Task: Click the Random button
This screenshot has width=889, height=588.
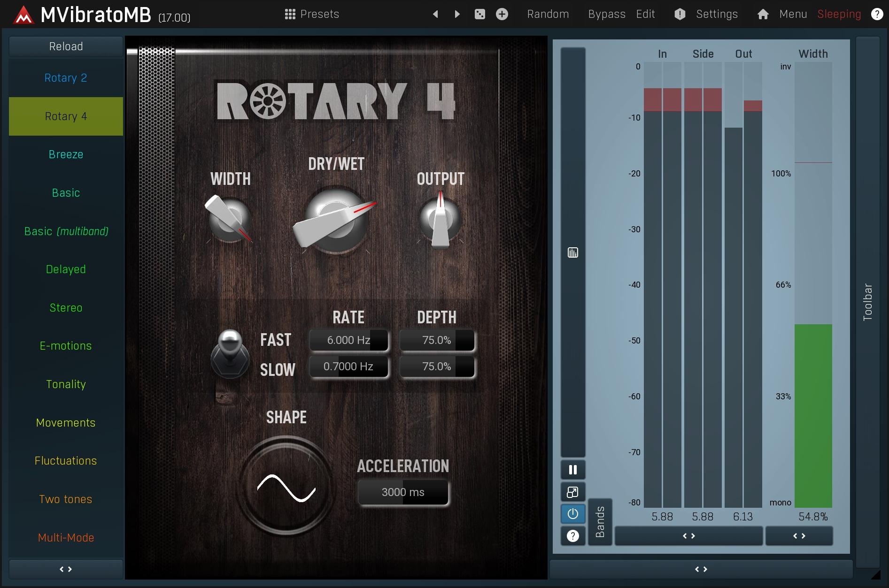Action: pyautogui.click(x=548, y=14)
